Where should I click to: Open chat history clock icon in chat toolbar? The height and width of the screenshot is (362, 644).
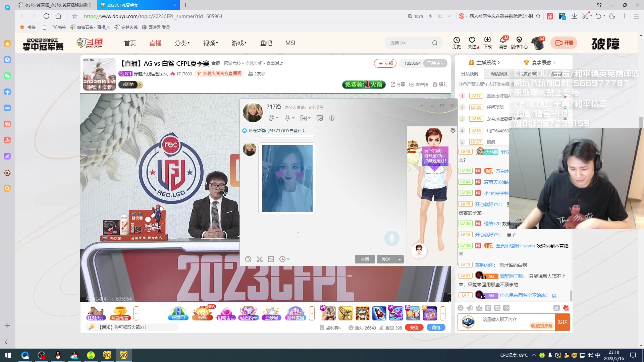point(282,259)
